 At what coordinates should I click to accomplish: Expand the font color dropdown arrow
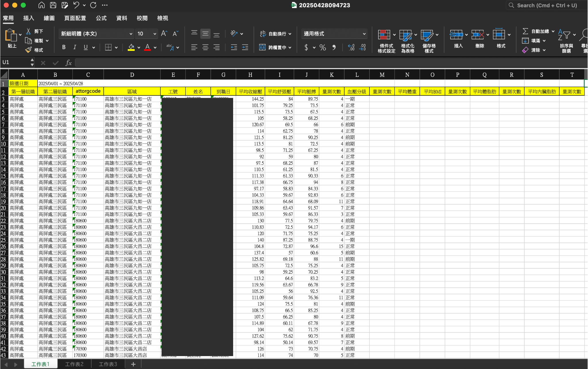(x=155, y=48)
